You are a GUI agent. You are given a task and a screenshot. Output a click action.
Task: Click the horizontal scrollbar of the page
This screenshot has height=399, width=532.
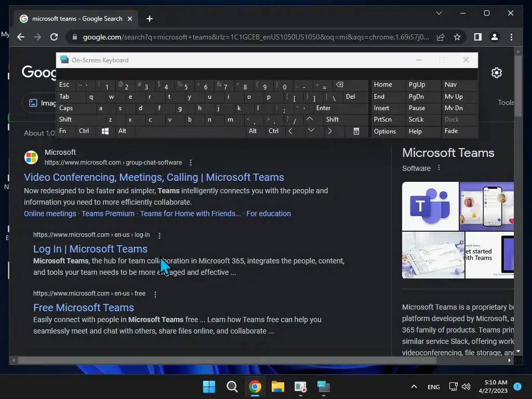click(x=227, y=361)
